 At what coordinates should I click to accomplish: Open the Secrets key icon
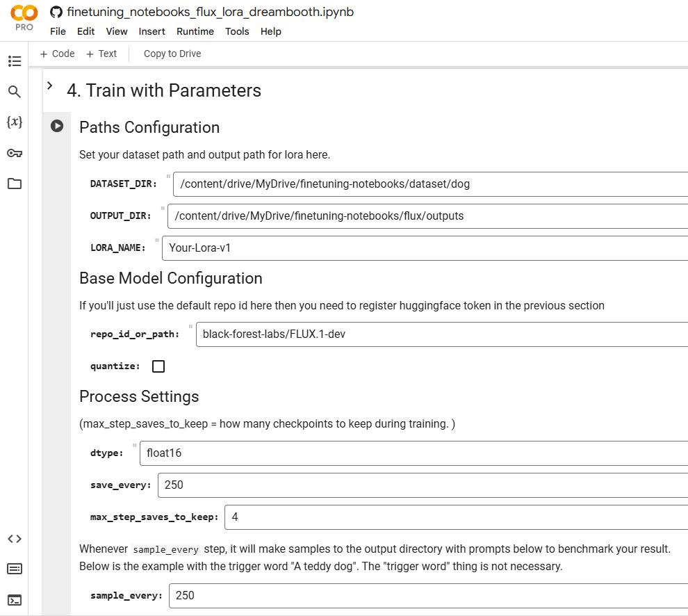click(14, 153)
